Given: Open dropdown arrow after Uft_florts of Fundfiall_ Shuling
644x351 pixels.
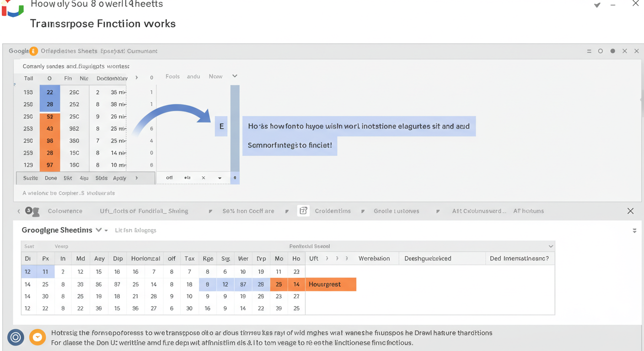Looking at the screenshot, I should [210, 211].
